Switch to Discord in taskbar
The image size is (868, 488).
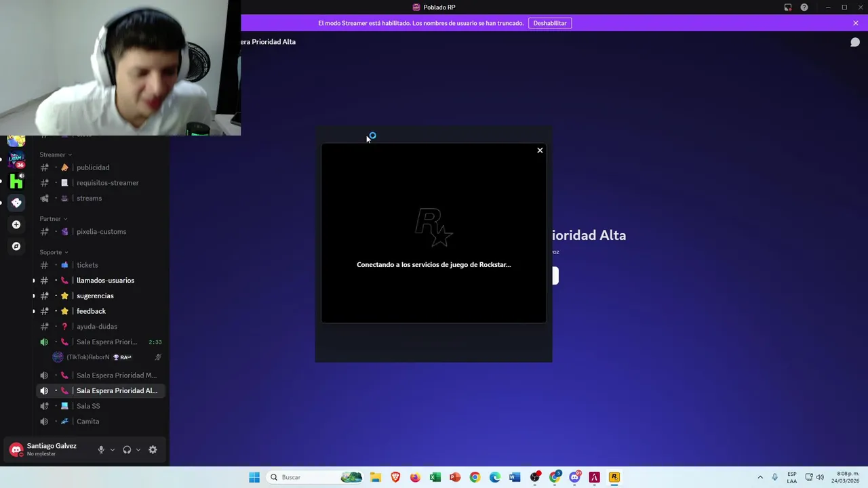point(574,477)
